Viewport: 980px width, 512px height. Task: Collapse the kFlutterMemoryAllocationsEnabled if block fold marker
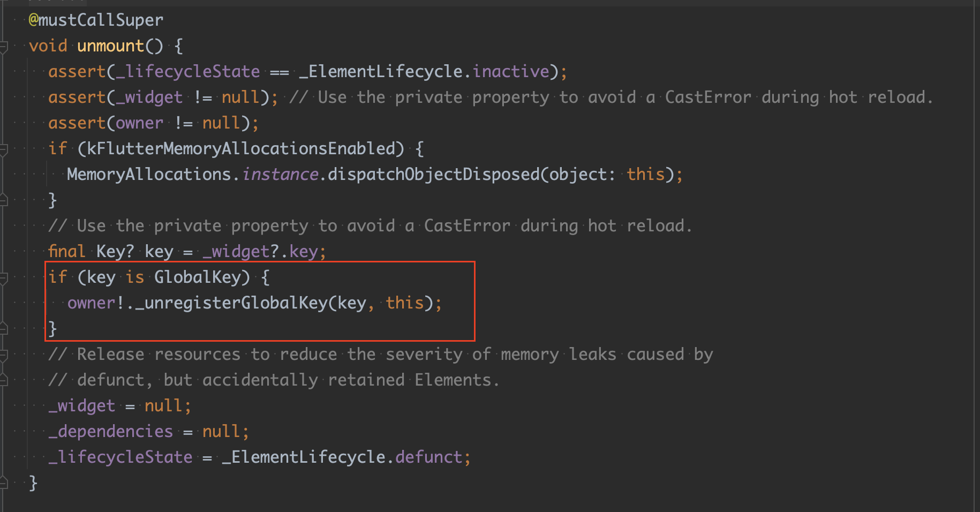pyautogui.click(x=3, y=149)
